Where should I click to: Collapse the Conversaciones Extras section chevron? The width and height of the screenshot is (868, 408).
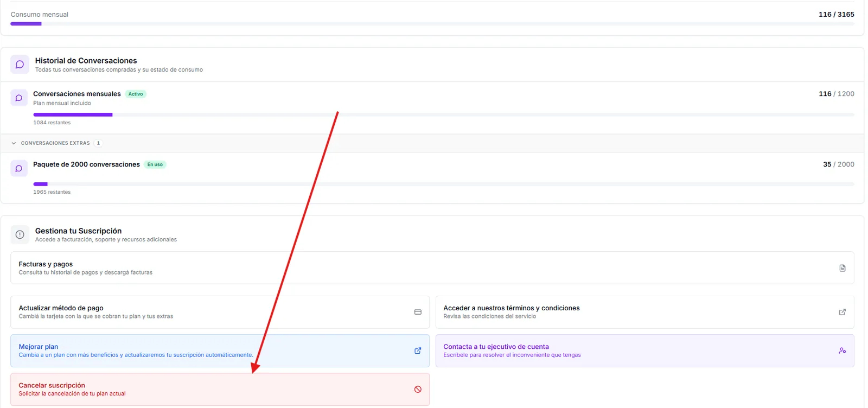pyautogui.click(x=14, y=143)
